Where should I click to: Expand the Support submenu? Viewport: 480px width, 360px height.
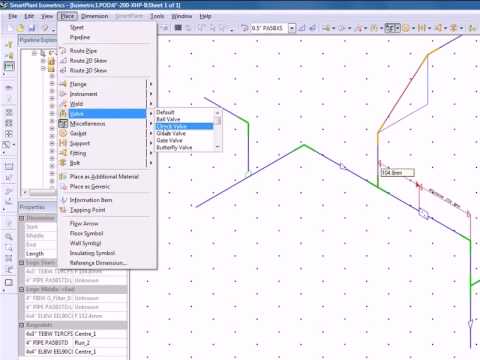[x=107, y=143]
